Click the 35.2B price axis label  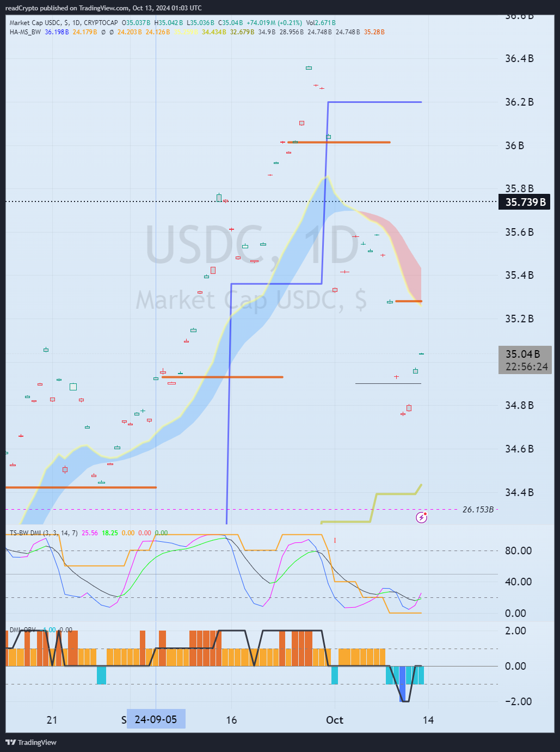point(519,319)
